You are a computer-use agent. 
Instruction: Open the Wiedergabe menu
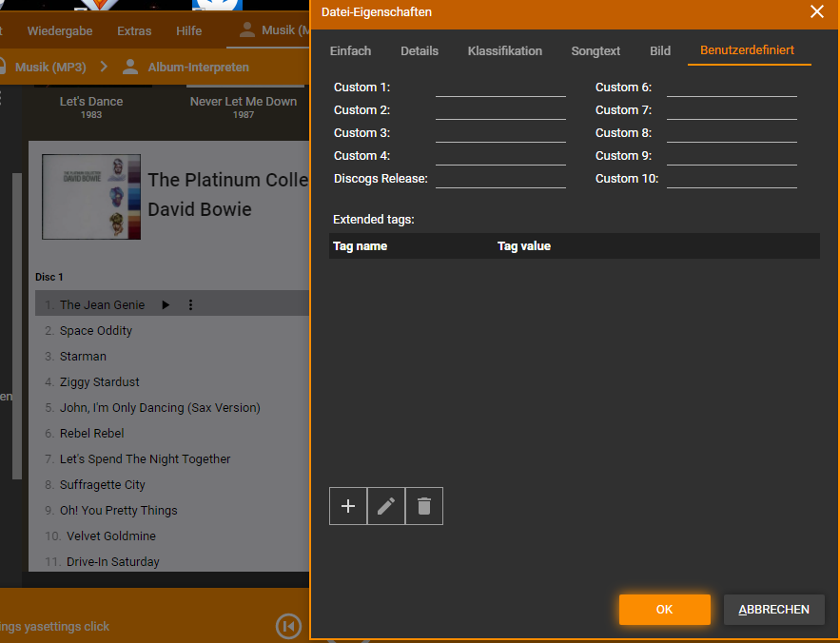(60, 31)
